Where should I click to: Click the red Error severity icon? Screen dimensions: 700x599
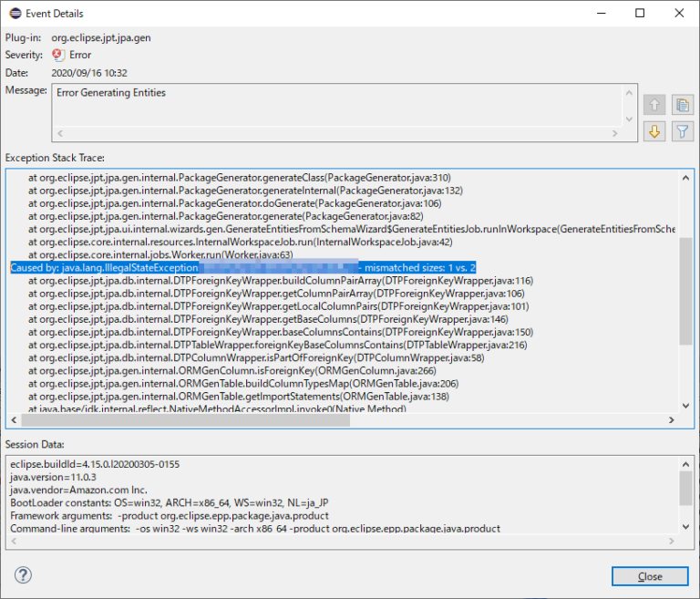tap(58, 55)
